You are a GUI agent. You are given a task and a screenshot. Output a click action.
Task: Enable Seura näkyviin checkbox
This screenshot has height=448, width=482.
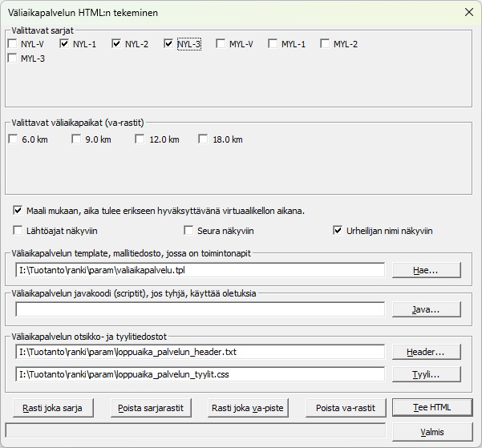coord(189,231)
